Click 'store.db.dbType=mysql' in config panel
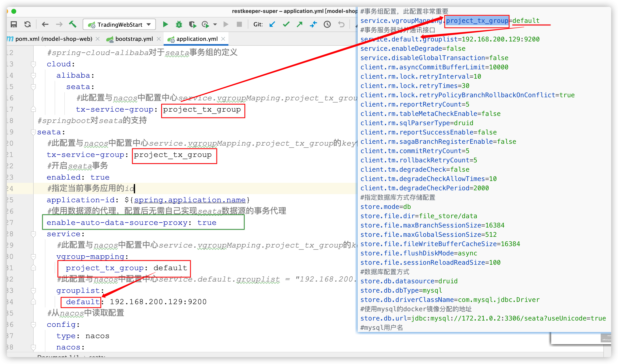The width and height of the screenshot is (618, 364). pos(401,290)
